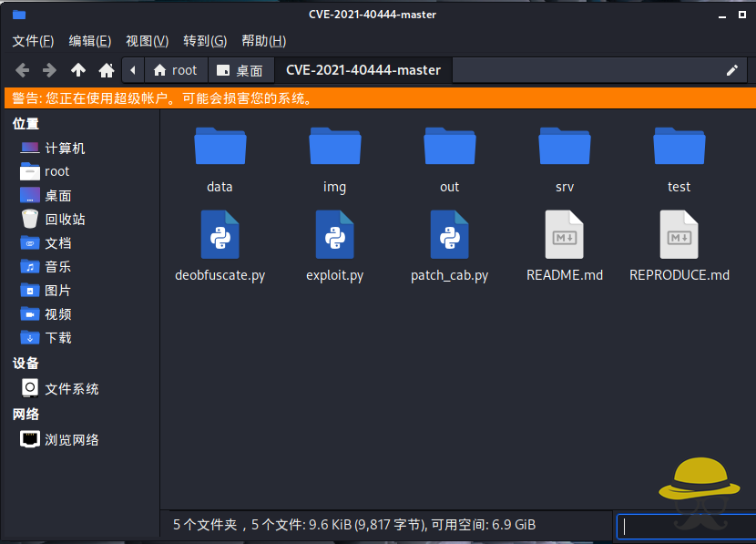Click the 桌面 breadcrumb button
The height and width of the screenshot is (544, 756).
[x=240, y=69]
